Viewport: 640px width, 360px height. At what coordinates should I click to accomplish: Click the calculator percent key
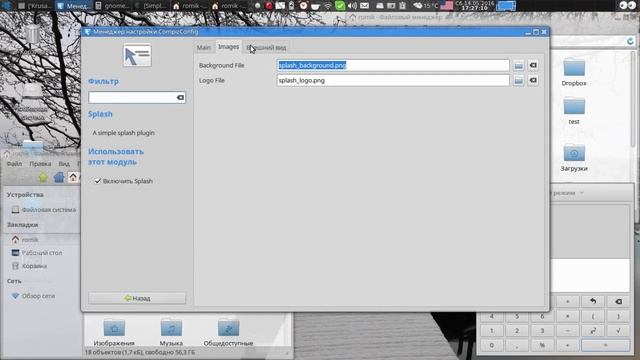542,345
